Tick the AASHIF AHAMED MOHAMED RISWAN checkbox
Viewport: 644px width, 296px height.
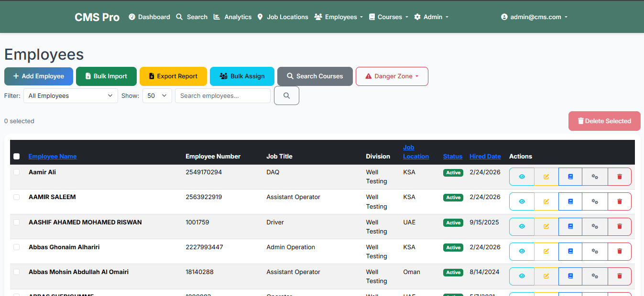17,222
